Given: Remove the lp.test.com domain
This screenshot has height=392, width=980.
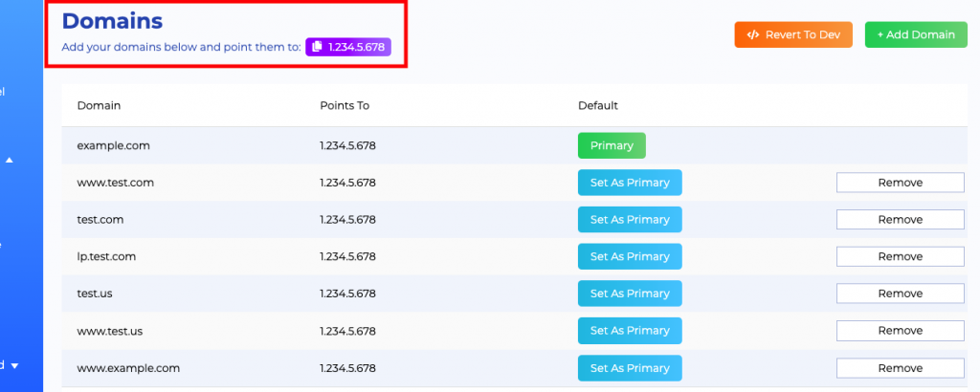Looking at the screenshot, I should coord(900,256).
